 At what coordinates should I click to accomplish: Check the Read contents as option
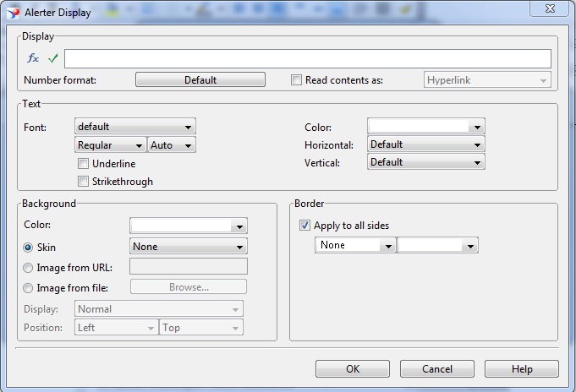coord(296,80)
